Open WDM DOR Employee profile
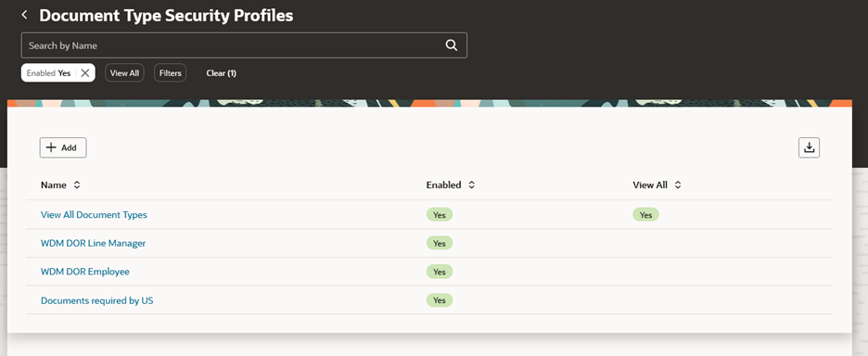This screenshot has width=868, height=356. (x=85, y=272)
